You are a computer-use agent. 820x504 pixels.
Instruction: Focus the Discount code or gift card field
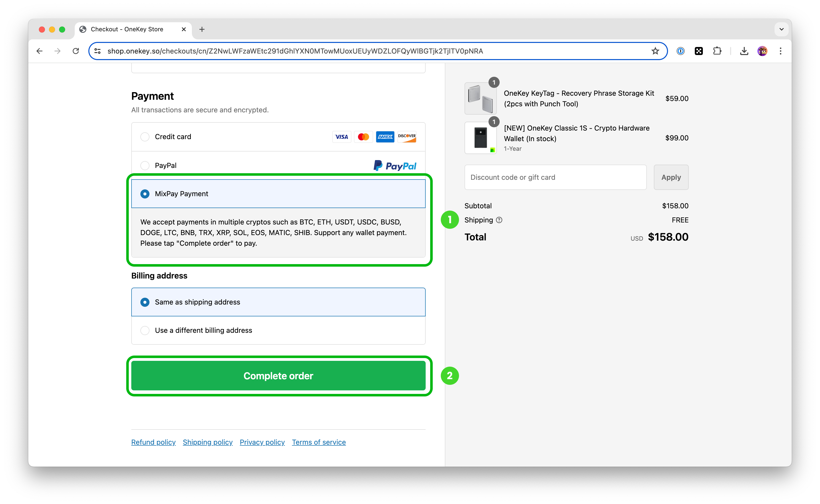coord(555,177)
